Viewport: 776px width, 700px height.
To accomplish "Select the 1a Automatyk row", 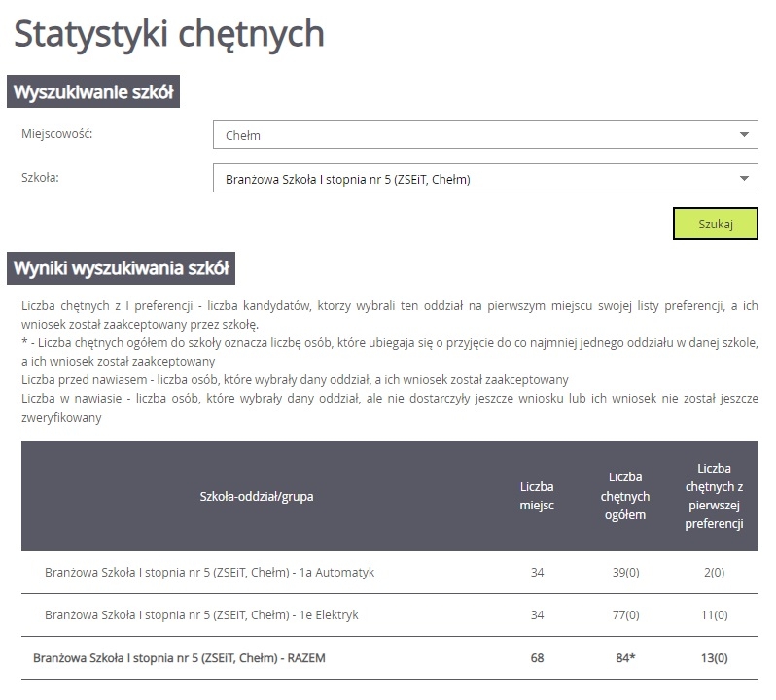I will 209,573.
